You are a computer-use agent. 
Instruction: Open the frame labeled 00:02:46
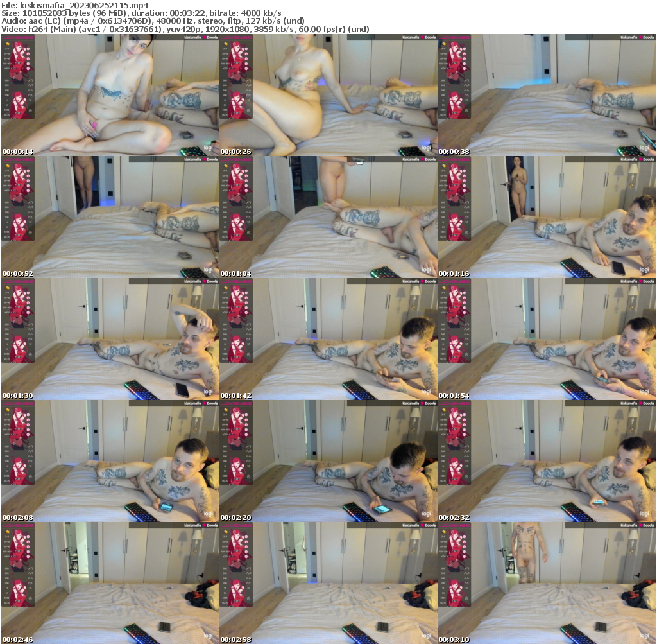tap(110, 583)
